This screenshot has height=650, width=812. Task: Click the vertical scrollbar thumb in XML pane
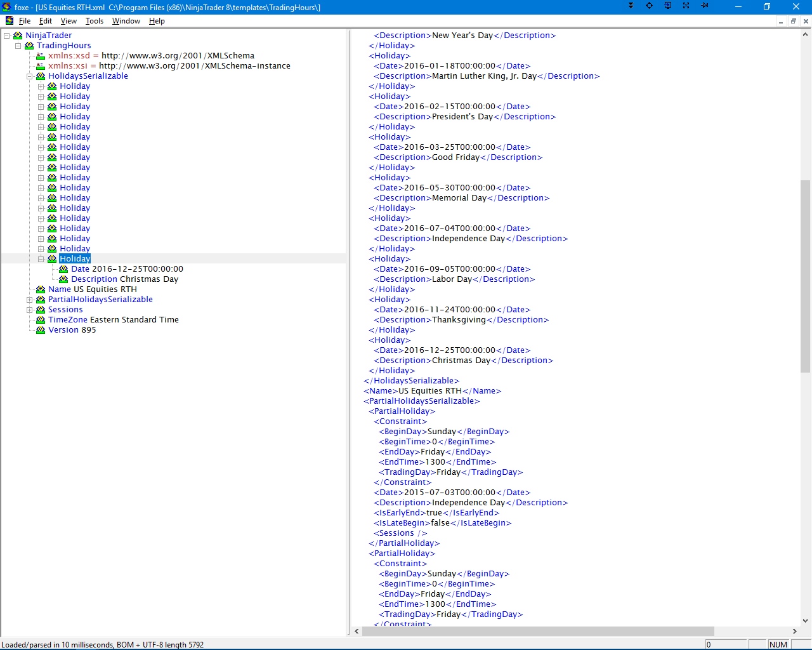pyautogui.click(x=806, y=276)
